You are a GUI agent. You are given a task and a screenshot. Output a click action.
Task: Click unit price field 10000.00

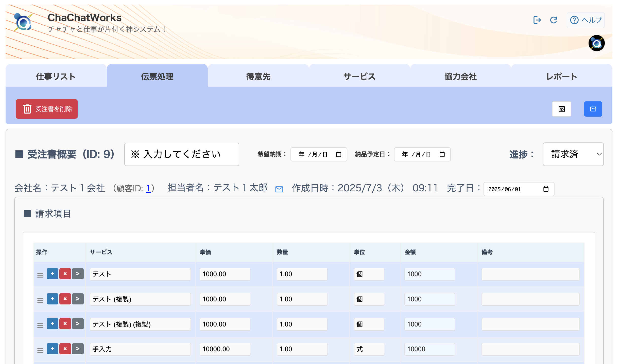(225, 349)
